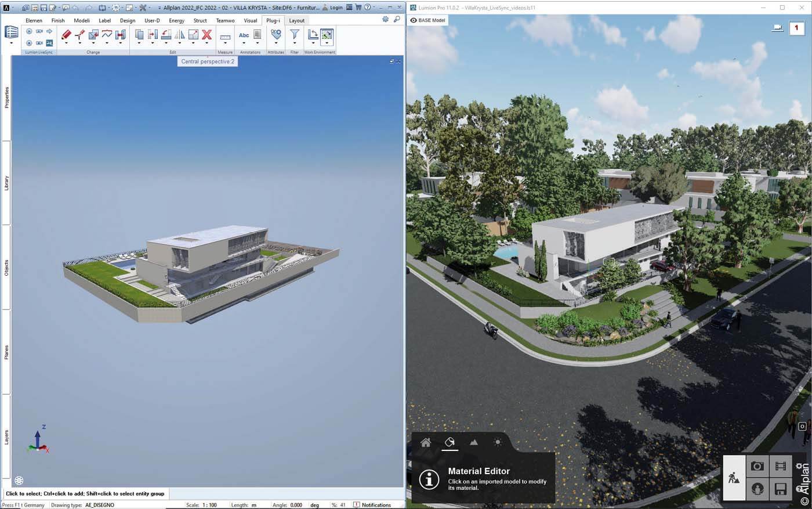The width and height of the screenshot is (812, 509).
Task: Expand the dropdown under the Allplan role icon
Action: click(x=11, y=44)
